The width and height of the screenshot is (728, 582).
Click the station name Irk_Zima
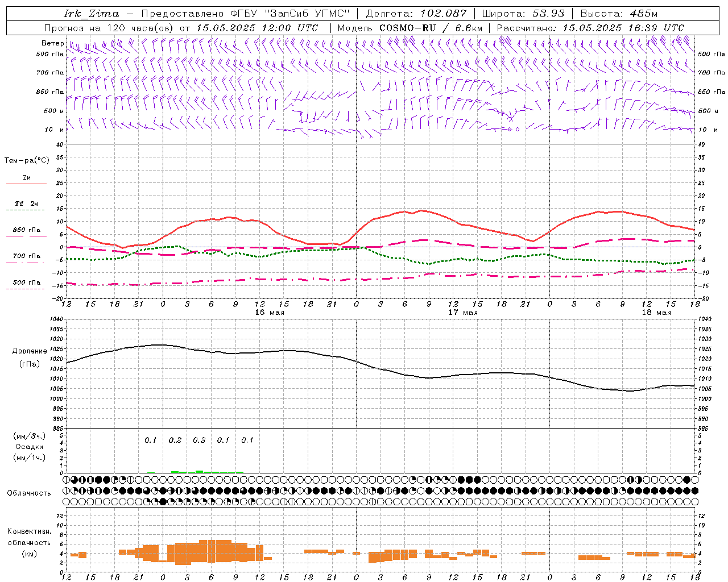point(91,14)
